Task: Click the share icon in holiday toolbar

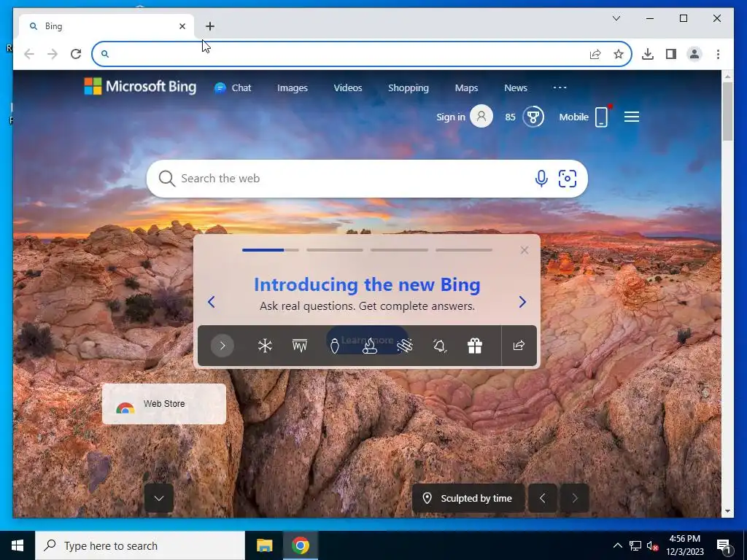Action: click(519, 345)
